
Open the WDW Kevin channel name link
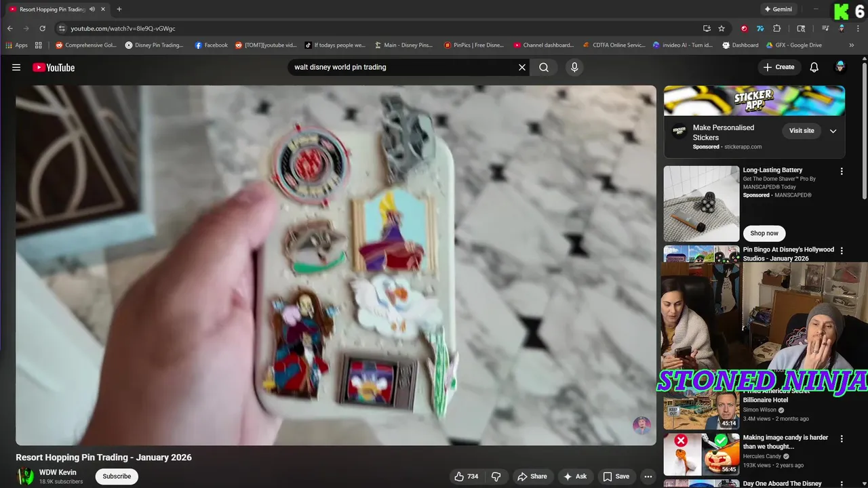tap(58, 472)
